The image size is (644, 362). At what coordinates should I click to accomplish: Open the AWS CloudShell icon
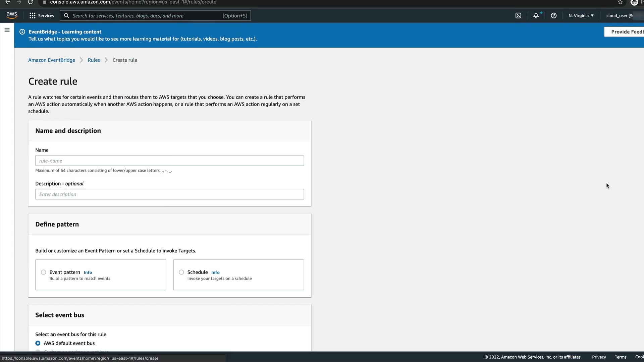pos(518,15)
